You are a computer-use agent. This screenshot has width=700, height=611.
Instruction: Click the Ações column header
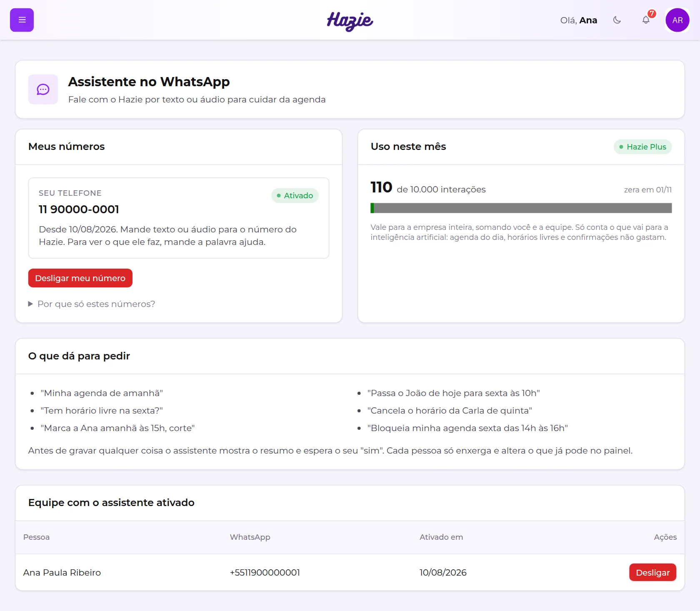tap(665, 537)
